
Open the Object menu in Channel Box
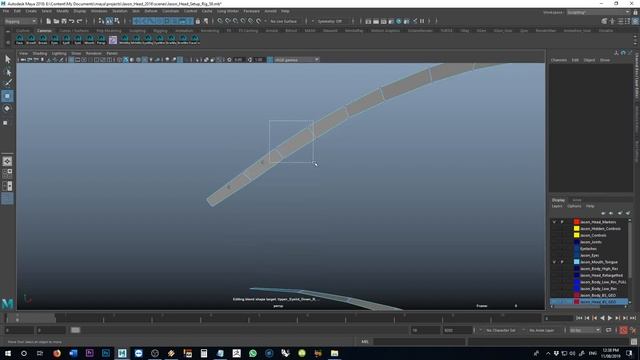point(589,60)
